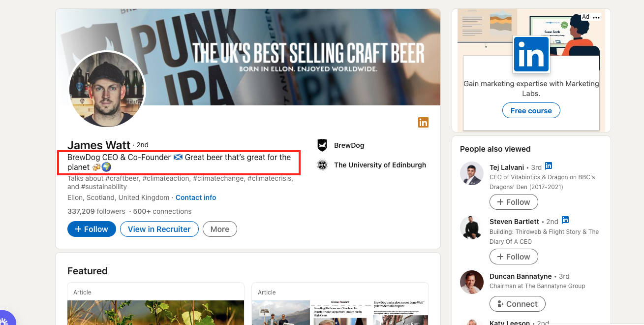Click the University of Edinburgh crest icon
This screenshot has height=325, width=644.
322,165
